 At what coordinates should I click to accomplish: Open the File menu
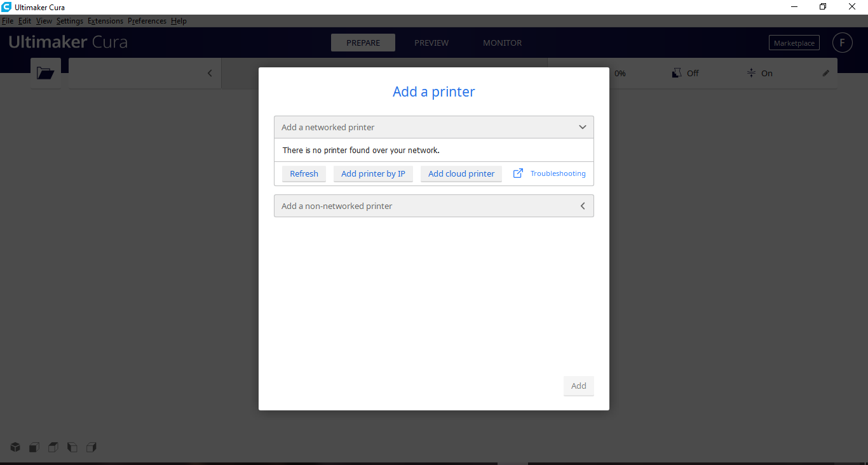[x=8, y=21]
